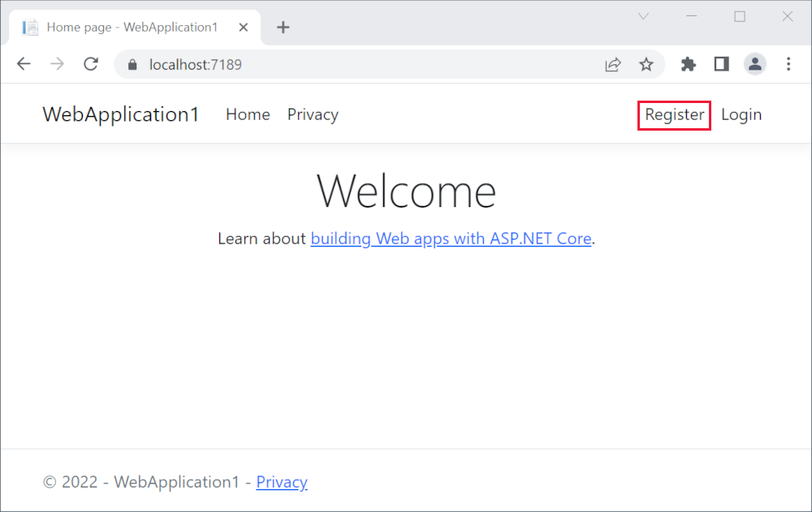Open the browser profile avatar icon
812x512 pixels.
click(755, 64)
